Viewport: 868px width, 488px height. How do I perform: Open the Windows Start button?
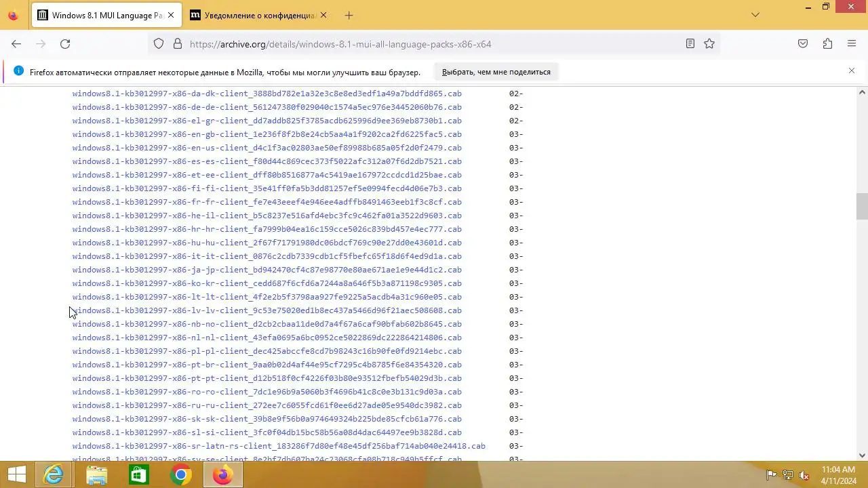pos(16,474)
